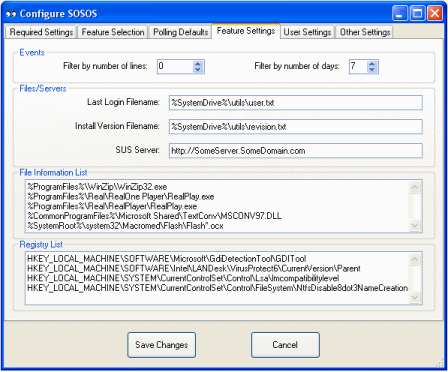Switch to the Required Settings tab
448x372 pixels.
[41, 32]
